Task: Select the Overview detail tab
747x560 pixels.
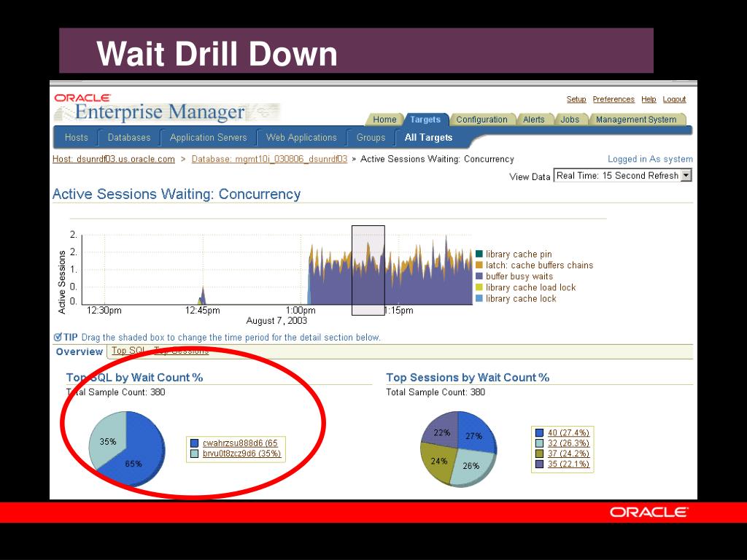Action: pyautogui.click(x=79, y=351)
